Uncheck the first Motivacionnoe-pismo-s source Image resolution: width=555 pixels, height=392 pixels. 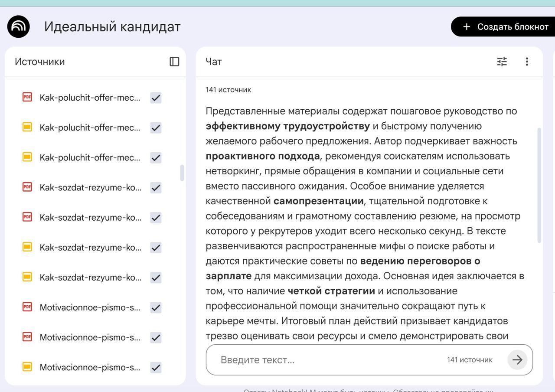[155, 307]
